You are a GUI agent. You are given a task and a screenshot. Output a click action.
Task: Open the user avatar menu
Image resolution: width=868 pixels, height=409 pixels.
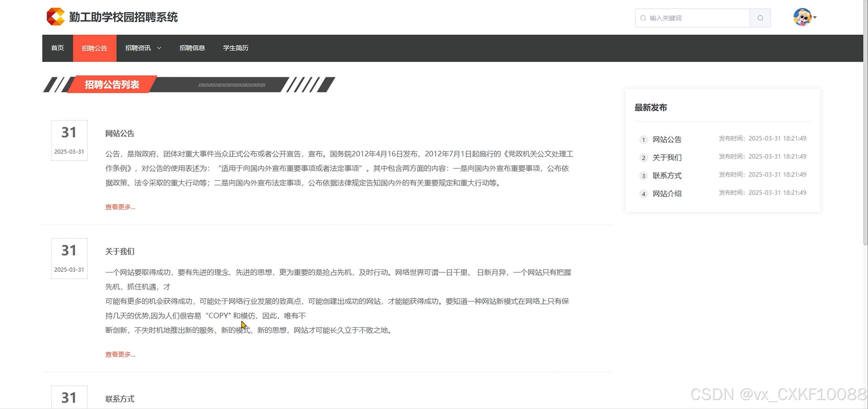coord(802,17)
